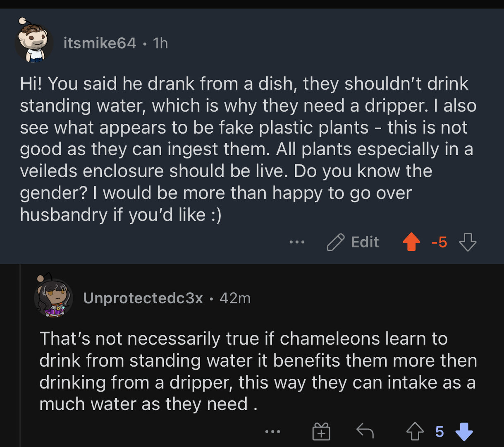Screen dimensions: 504x447
Task: Toggle the orange upvote on itsmike64's comment
Action: tap(411, 242)
